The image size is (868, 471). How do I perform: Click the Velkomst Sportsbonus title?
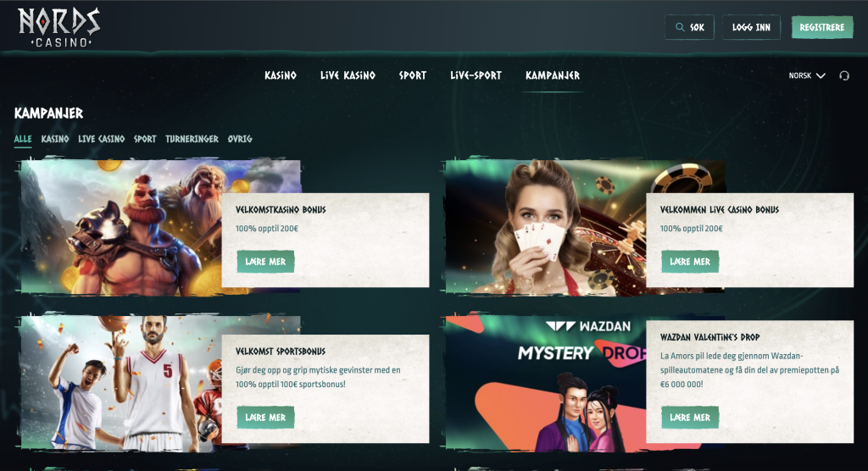[281, 352]
